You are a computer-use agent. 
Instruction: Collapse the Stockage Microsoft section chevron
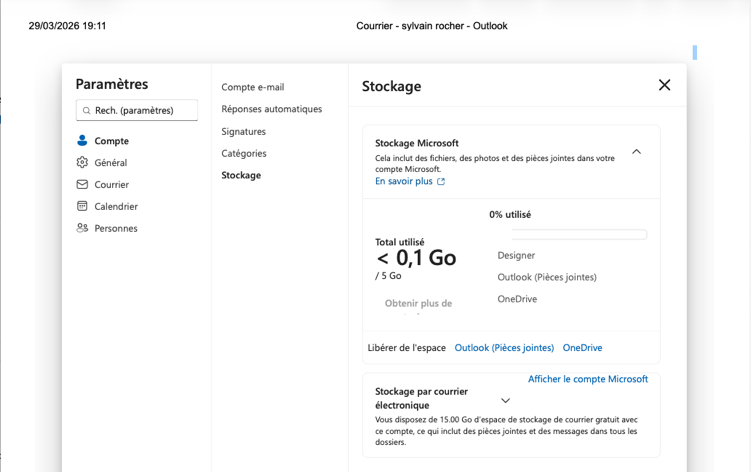point(637,151)
